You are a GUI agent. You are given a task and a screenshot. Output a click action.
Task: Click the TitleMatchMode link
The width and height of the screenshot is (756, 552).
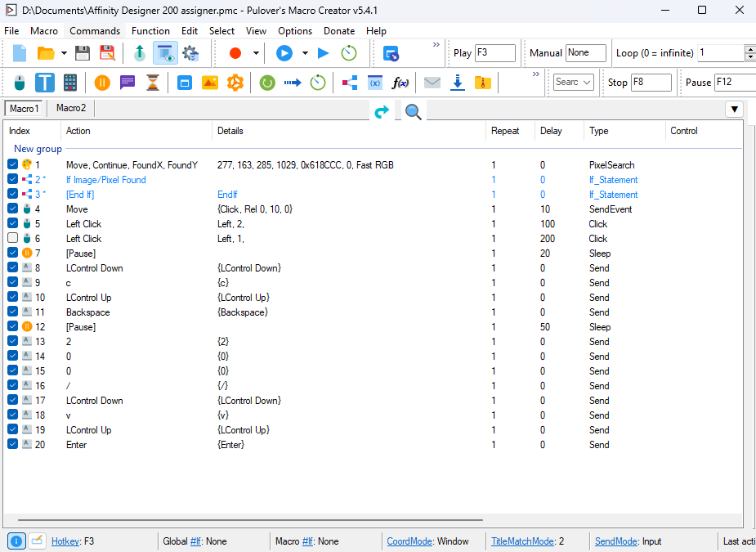522,541
